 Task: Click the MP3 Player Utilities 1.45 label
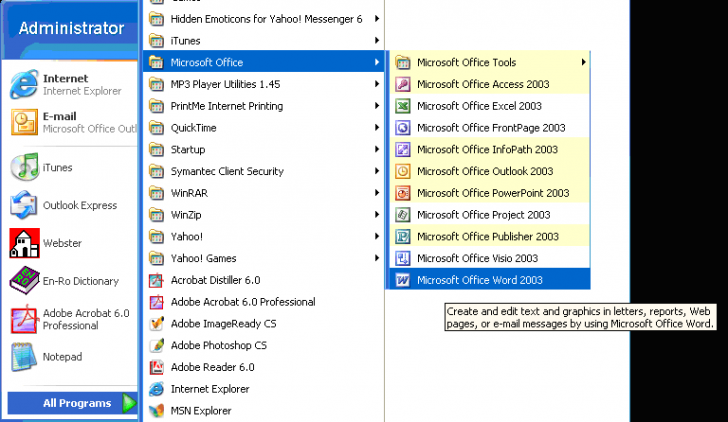225,84
